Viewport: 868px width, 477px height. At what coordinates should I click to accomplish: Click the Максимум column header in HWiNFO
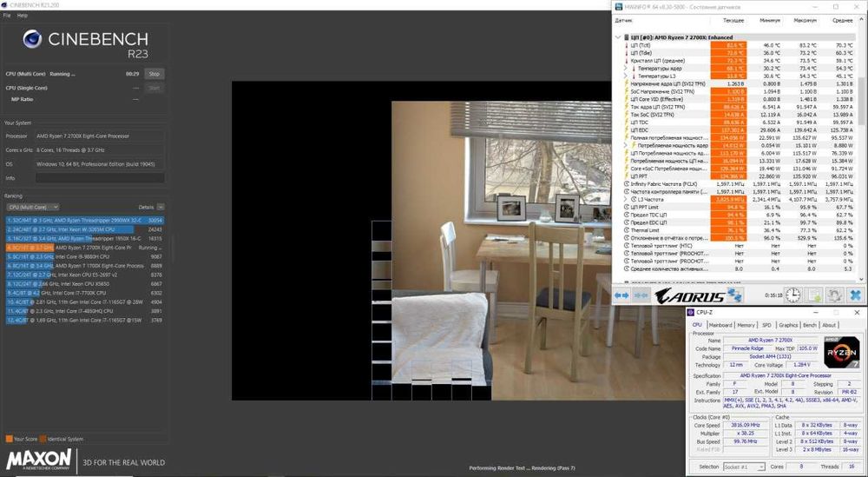click(x=805, y=20)
